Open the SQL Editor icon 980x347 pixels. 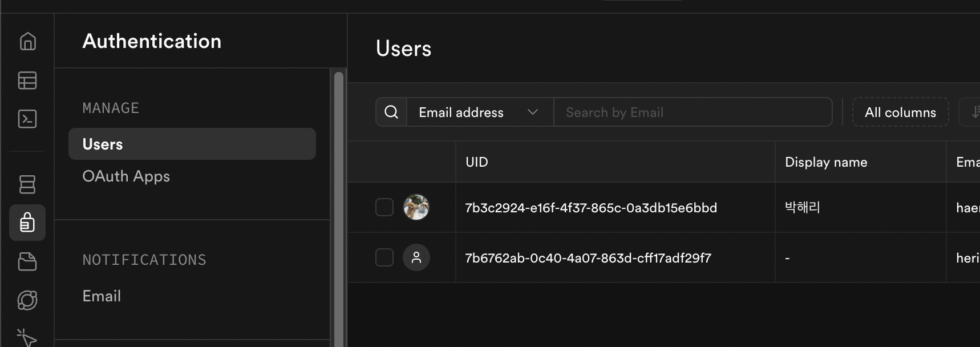click(x=27, y=119)
